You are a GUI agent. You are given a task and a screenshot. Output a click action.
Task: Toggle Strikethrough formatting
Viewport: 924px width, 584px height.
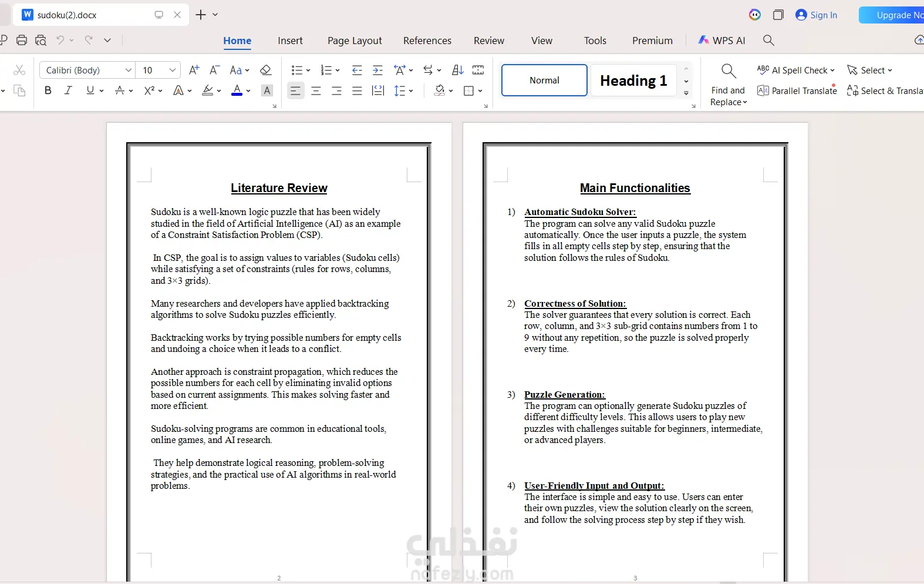click(x=120, y=90)
